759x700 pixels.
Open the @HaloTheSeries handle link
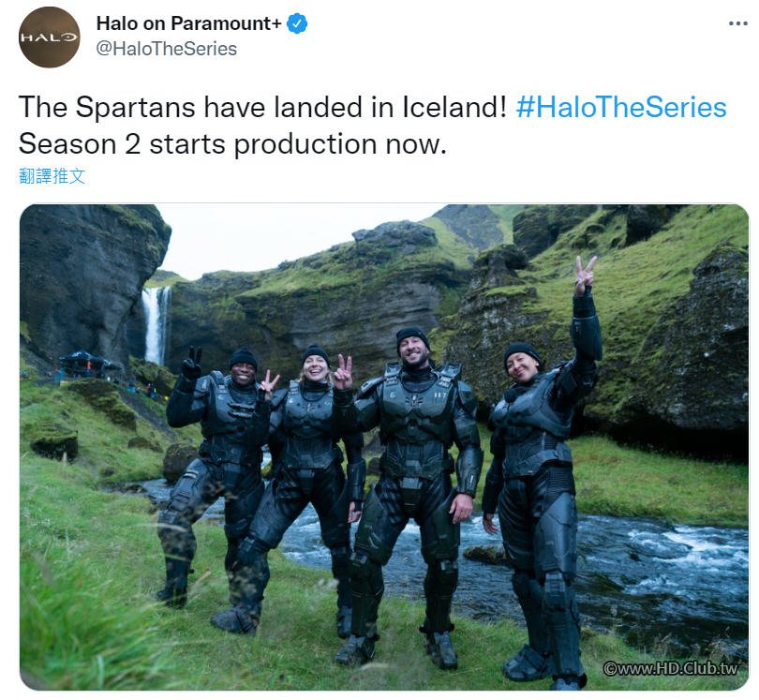pyautogui.click(x=167, y=49)
